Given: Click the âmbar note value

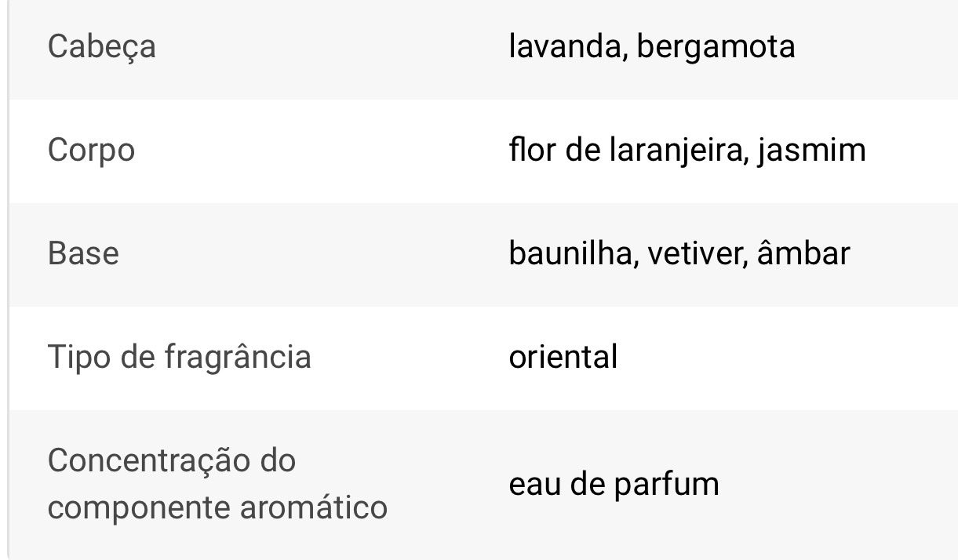Looking at the screenshot, I should [803, 253].
